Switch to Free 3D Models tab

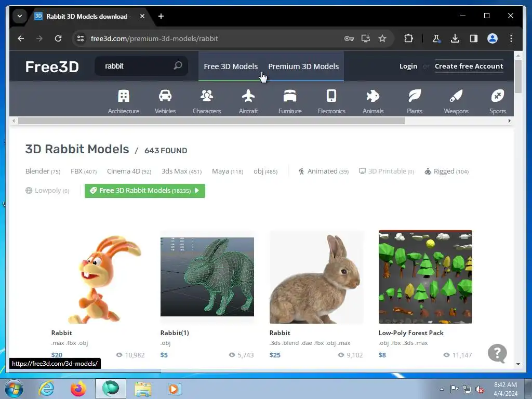[x=231, y=66]
